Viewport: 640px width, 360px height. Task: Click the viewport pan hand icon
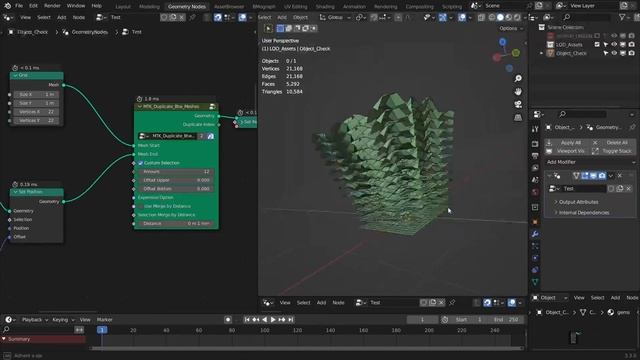click(518, 91)
